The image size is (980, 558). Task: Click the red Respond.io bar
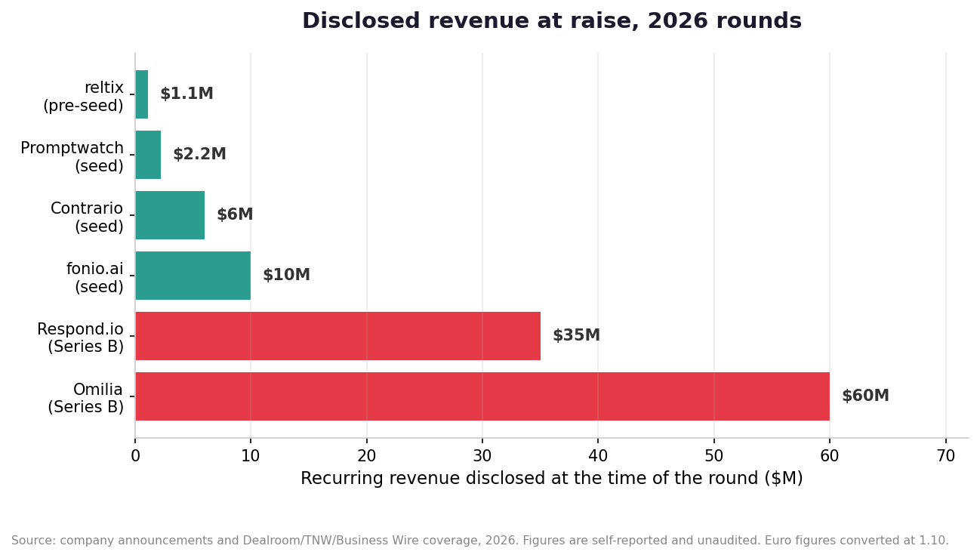(338, 336)
